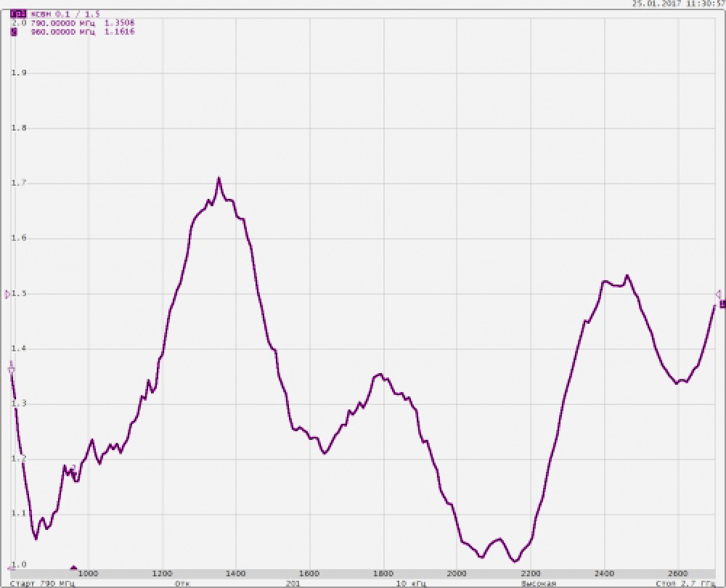Click the right reference level triangle at 1.5
This screenshot has width=726, height=588.
click(719, 295)
